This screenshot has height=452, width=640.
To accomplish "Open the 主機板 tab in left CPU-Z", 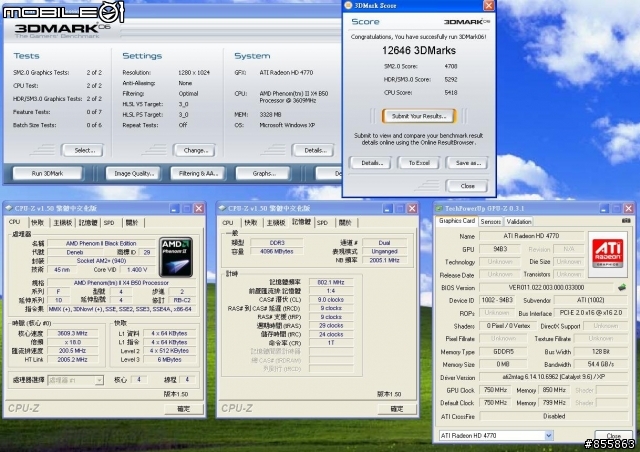I will [x=62, y=223].
